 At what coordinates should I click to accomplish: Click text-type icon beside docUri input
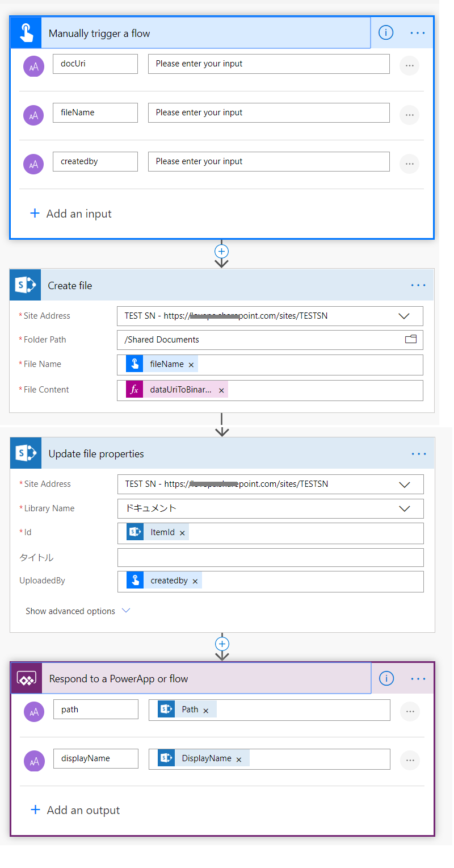coord(33,66)
